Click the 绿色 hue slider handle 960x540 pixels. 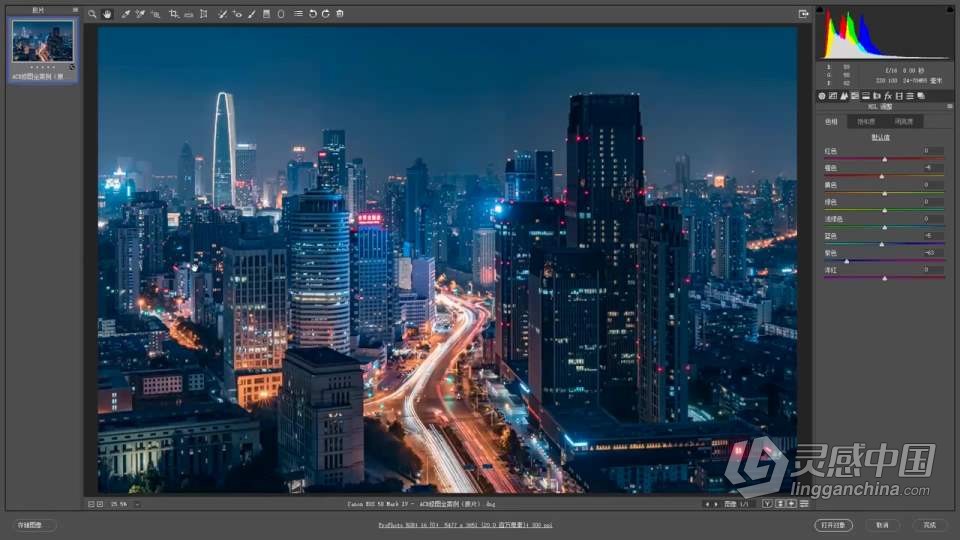tap(885, 211)
